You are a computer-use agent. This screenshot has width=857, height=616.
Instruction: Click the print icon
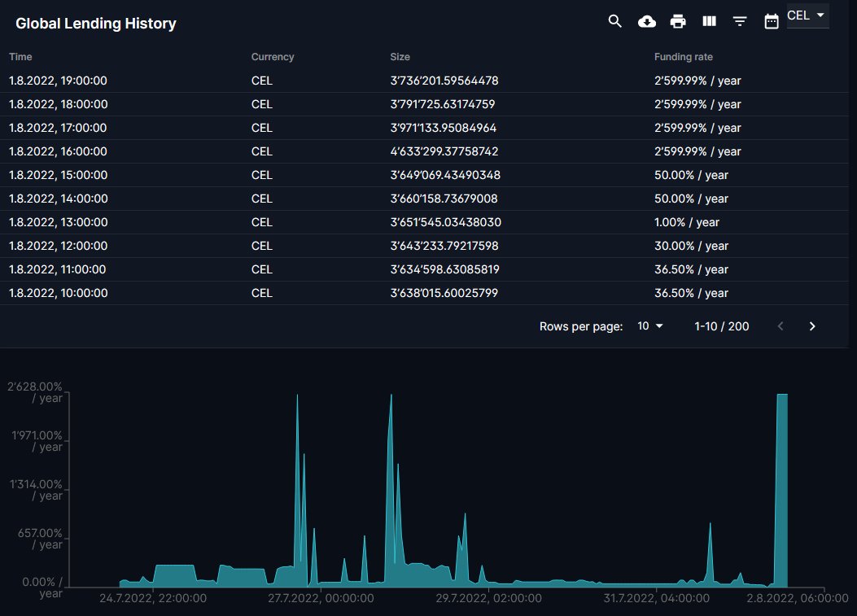(678, 21)
